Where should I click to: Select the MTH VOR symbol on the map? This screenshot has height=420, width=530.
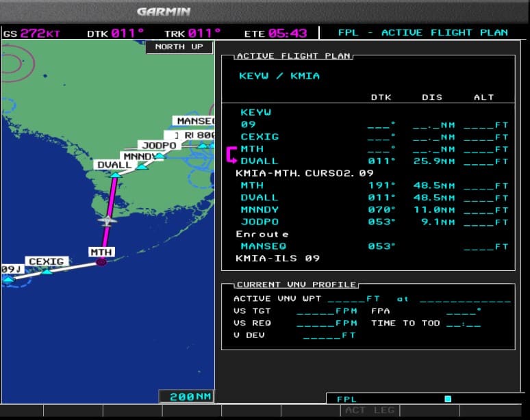(101, 261)
